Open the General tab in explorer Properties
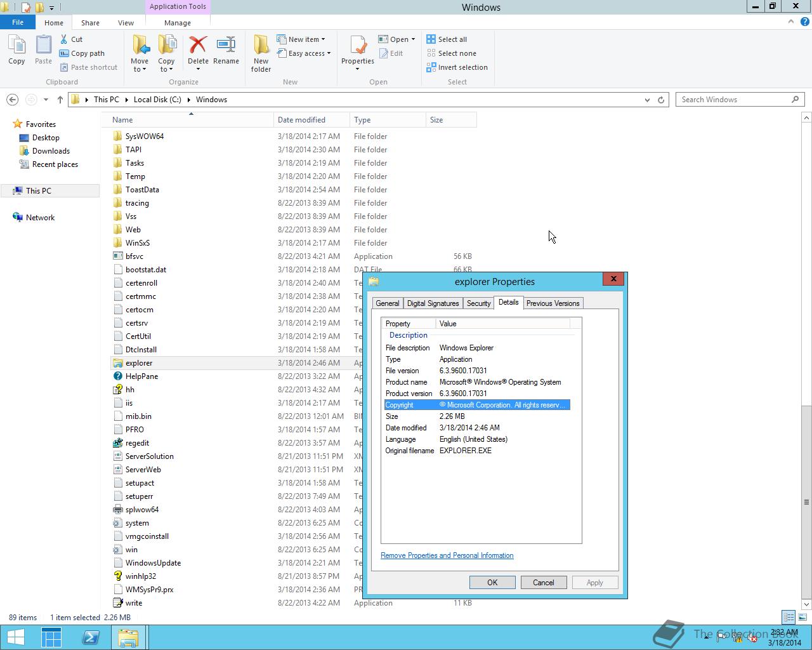This screenshot has height=650, width=812. pyautogui.click(x=388, y=303)
